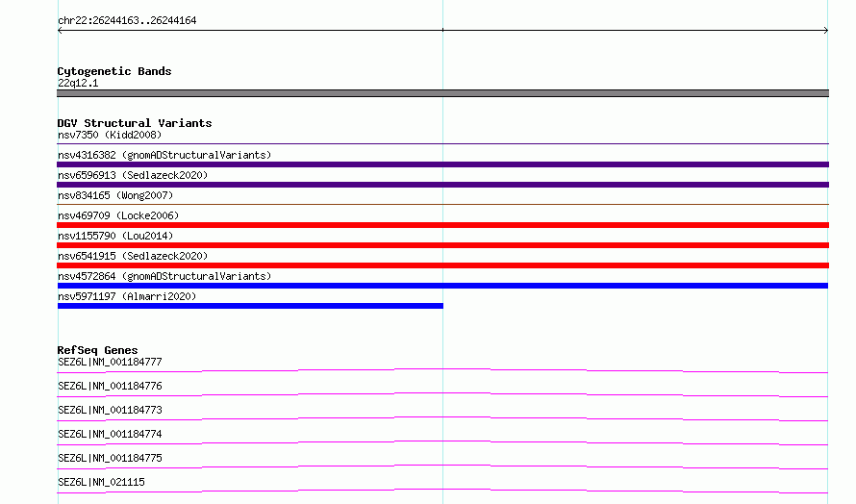Select the short blue bar for nsv5971197
Screen dimensions: 856x504
click(250, 306)
